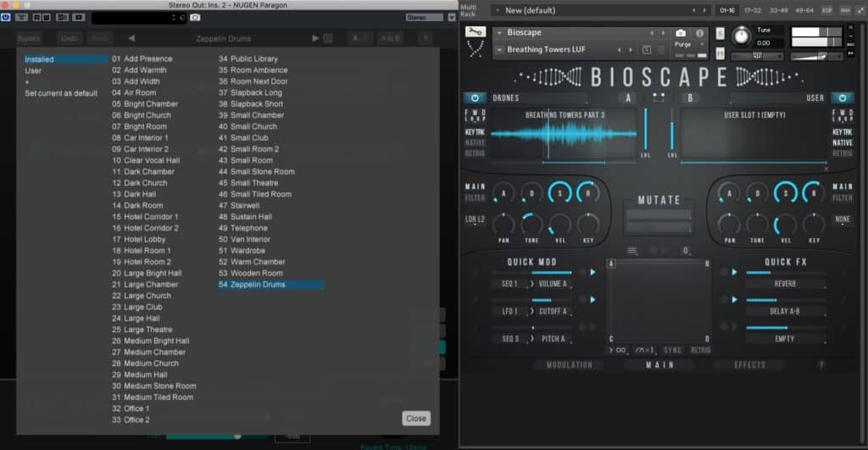Click the Breathing Towers Part 3 waveform
868x450 pixels.
(x=564, y=133)
